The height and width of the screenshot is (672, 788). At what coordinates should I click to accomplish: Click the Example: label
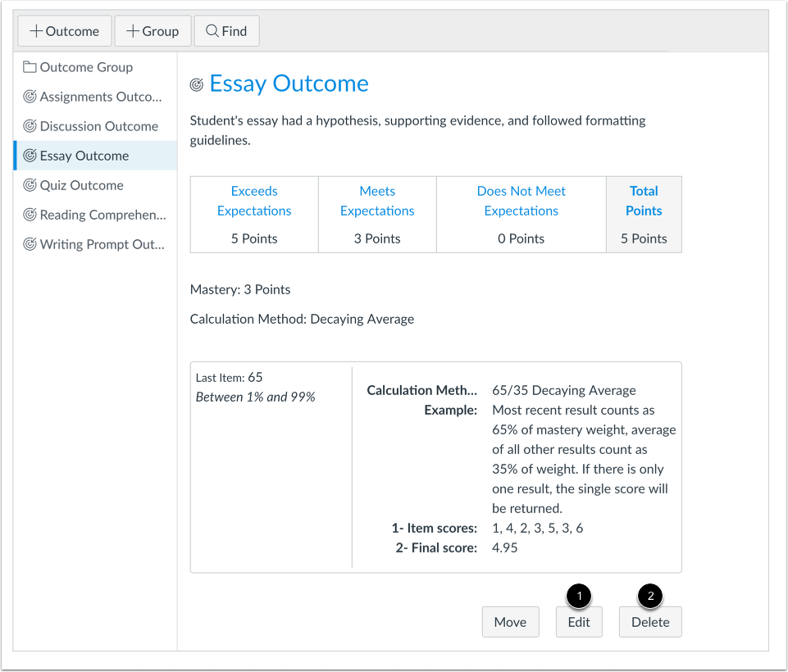[x=451, y=411]
